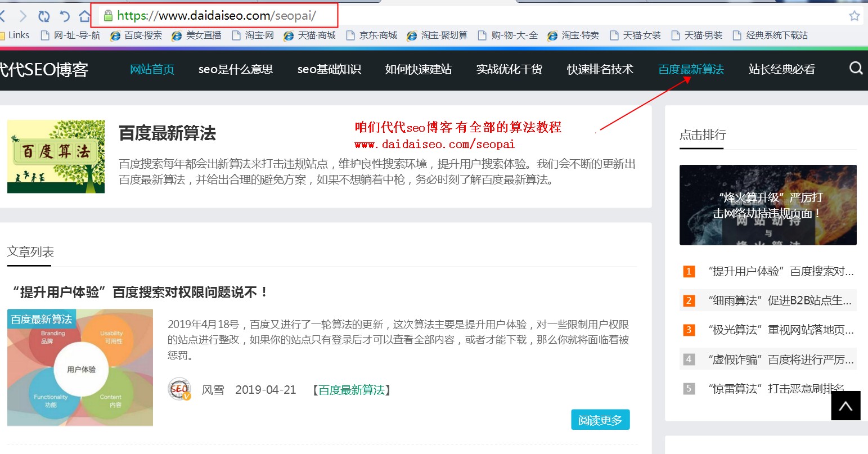Click the 用户体验 article thumbnail
This screenshot has height=454, width=868.
tap(80, 367)
